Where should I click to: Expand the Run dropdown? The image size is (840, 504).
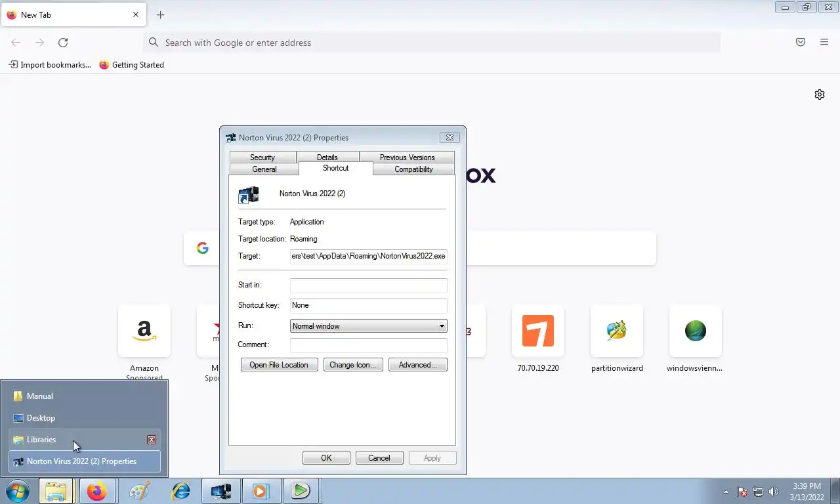pos(368,326)
